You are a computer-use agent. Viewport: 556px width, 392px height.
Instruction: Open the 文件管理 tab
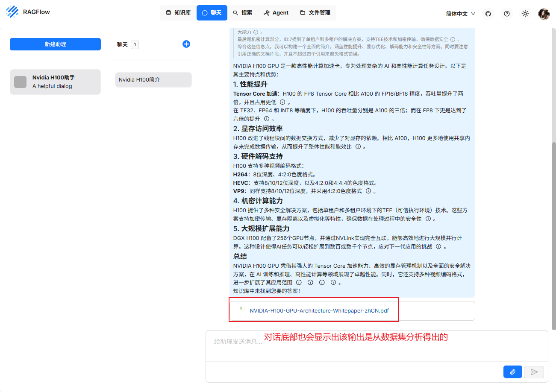(x=315, y=13)
